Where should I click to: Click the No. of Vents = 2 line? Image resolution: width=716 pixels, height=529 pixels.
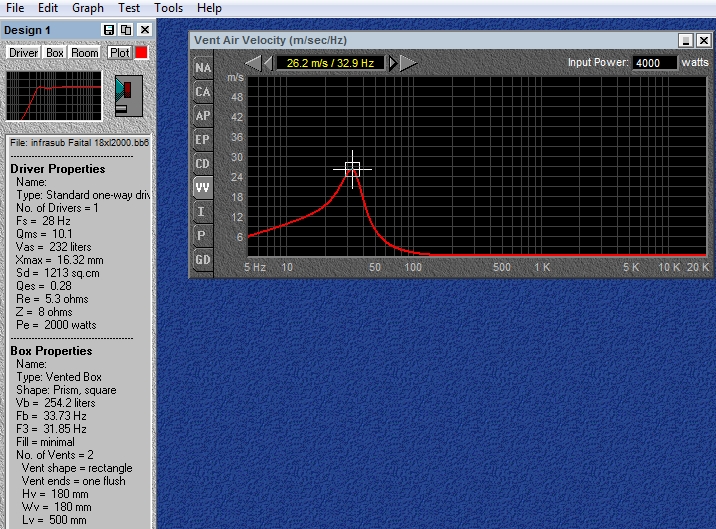point(55,455)
